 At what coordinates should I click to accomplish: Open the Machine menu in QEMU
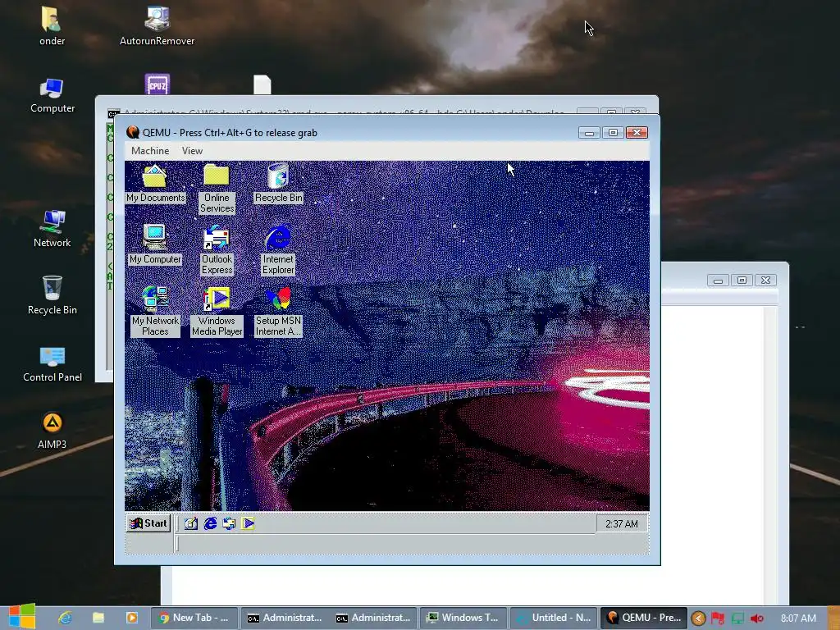[x=150, y=151]
